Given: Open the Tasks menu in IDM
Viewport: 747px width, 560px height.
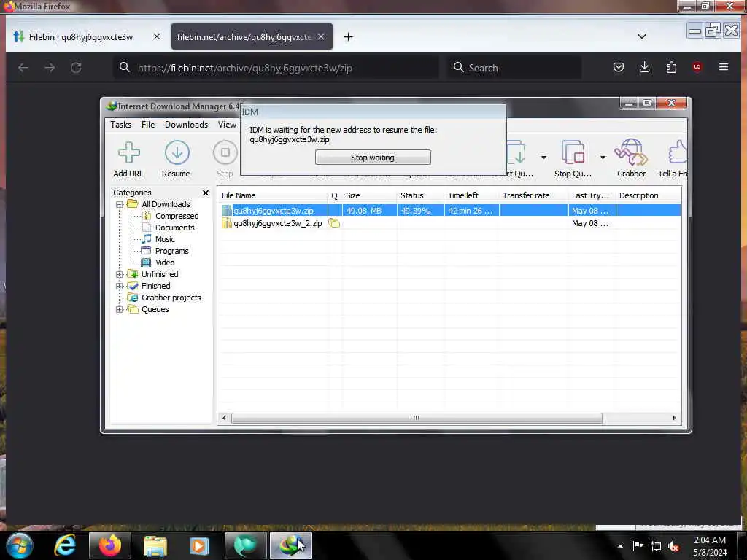Looking at the screenshot, I should coord(121,125).
